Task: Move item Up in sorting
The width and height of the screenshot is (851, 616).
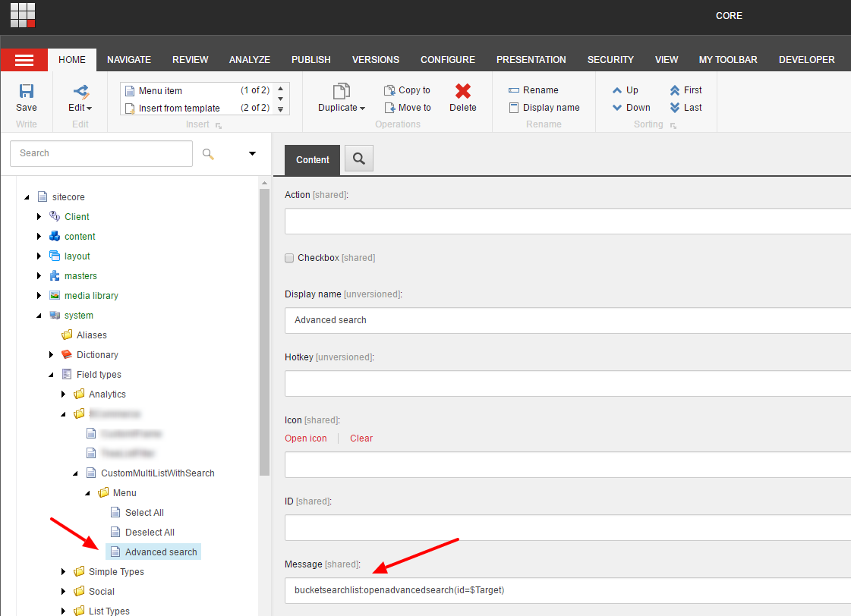Action: pyautogui.click(x=618, y=90)
